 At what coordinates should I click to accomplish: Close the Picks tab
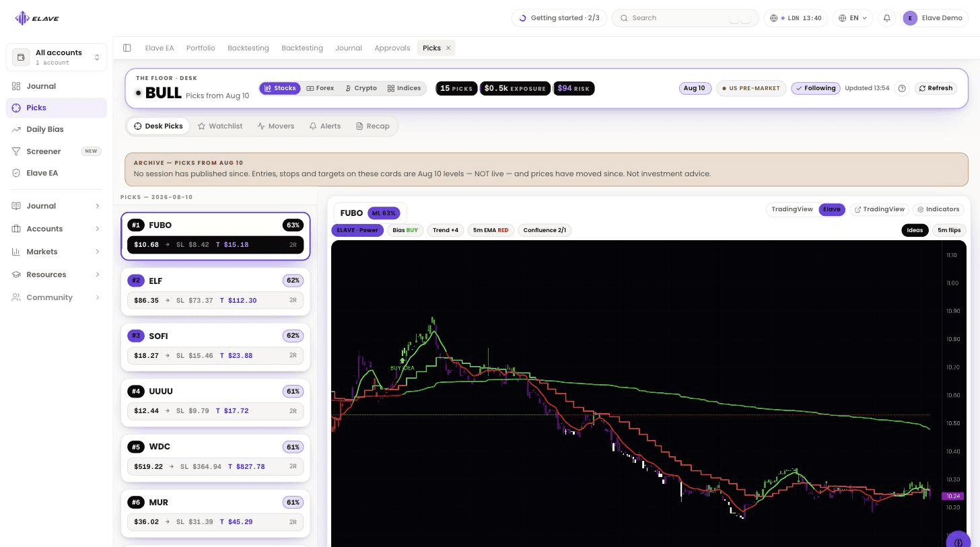click(x=448, y=48)
